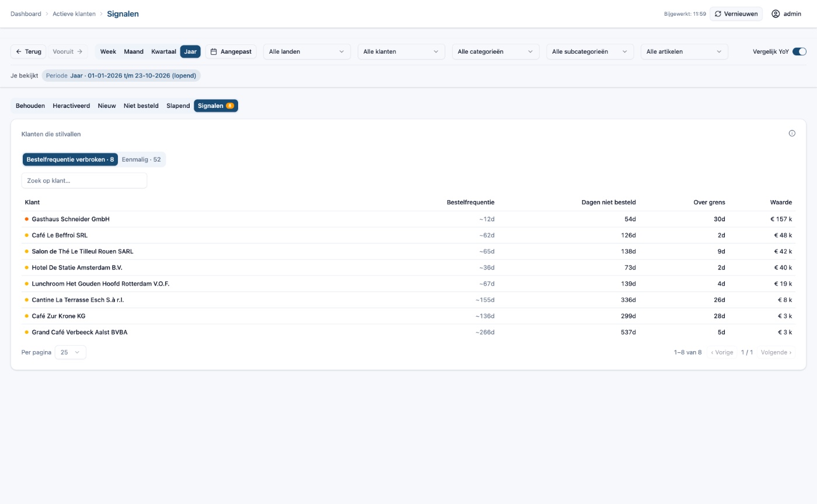This screenshot has height=504, width=817.
Task: Select the Maand period
Action: tap(134, 51)
